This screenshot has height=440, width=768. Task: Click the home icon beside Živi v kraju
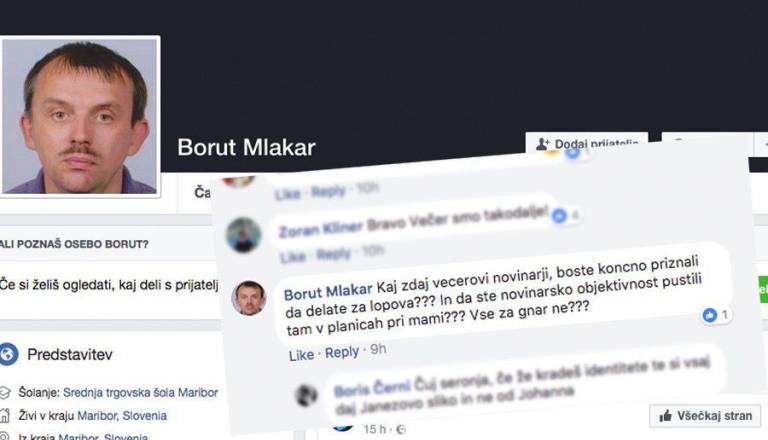4,416
